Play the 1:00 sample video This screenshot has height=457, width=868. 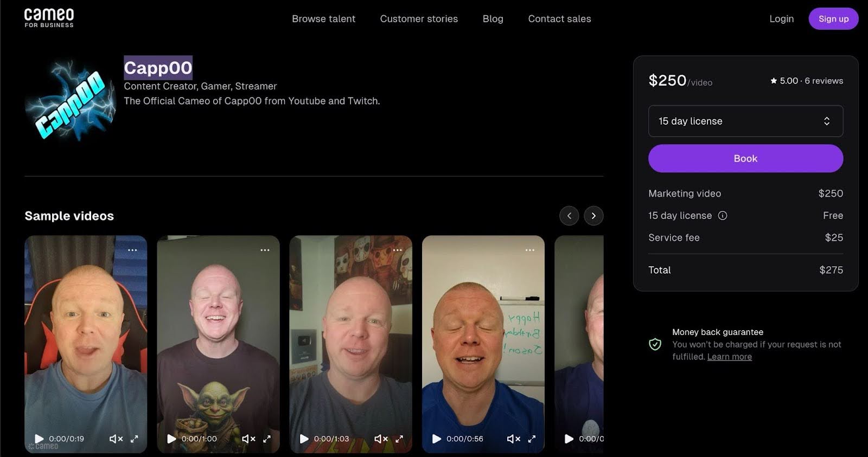pyautogui.click(x=171, y=439)
